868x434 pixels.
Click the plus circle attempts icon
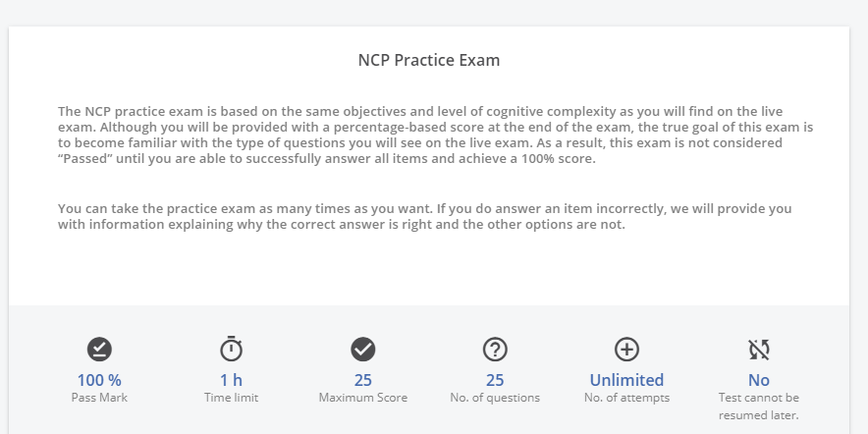[626, 350]
